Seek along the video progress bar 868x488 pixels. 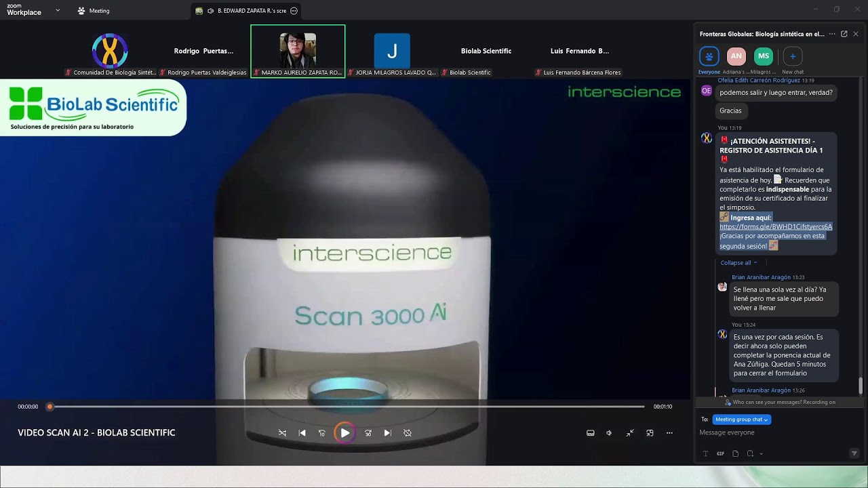[347, 407]
